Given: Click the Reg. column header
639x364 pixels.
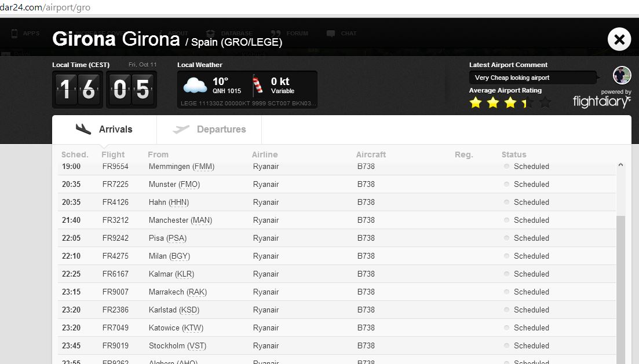Looking at the screenshot, I should tap(464, 155).
